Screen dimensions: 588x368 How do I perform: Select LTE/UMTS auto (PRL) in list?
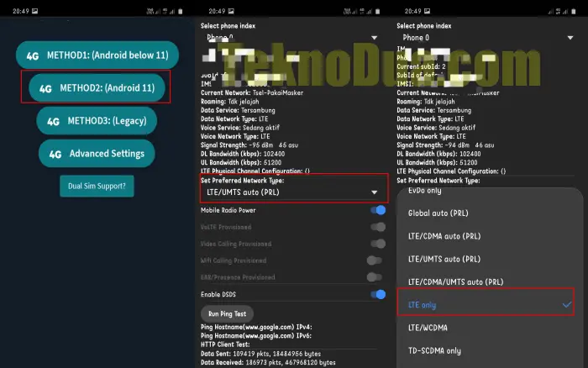(x=444, y=259)
